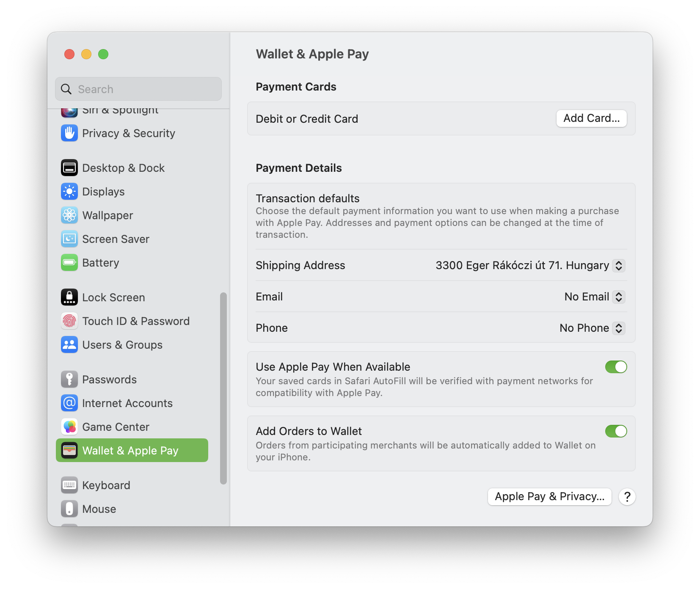Viewport: 700px width, 589px height.
Task: Click the sidebar Search field
Action: [138, 89]
